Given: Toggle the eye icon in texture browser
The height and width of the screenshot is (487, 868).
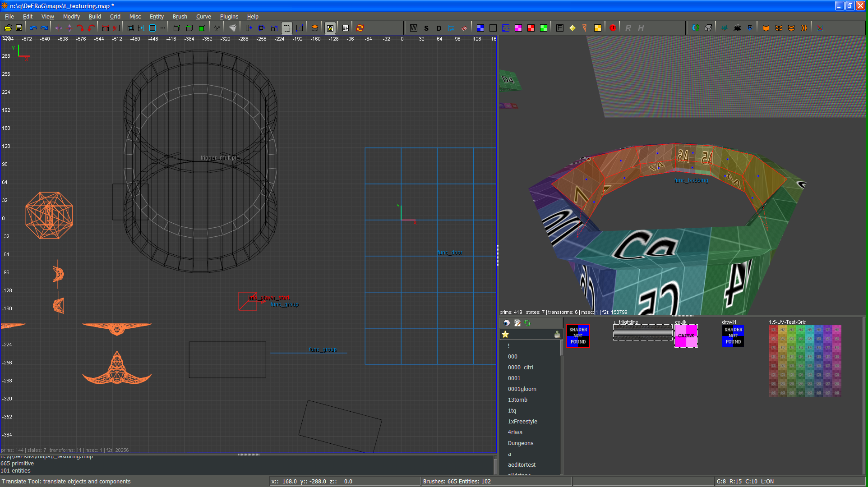Looking at the screenshot, I should (x=507, y=323).
